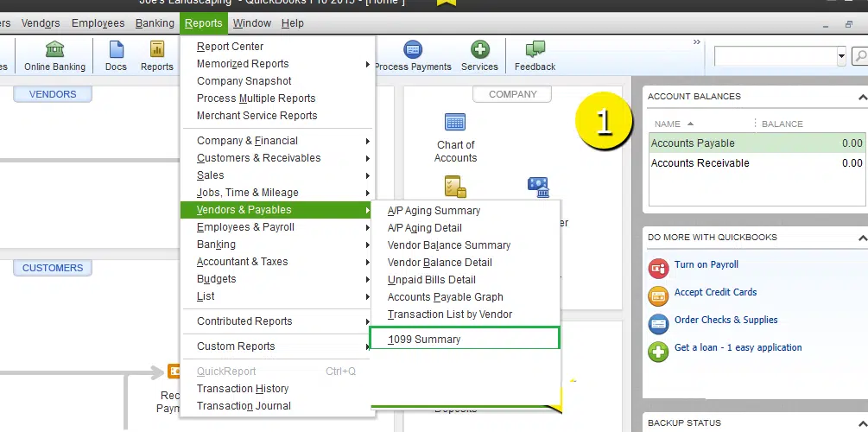
Task: Click into the toolbar search input
Action: point(775,56)
